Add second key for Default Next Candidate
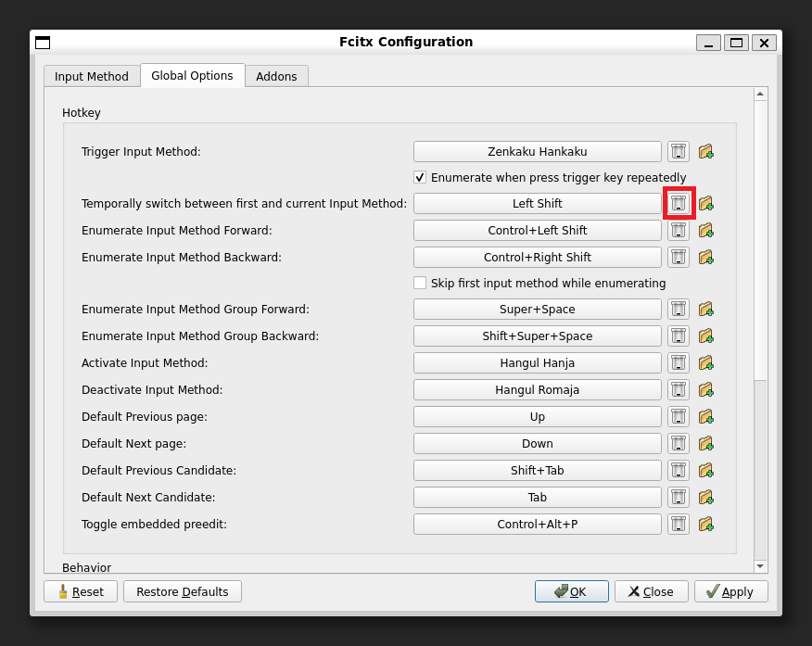The width and height of the screenshot is (812, 646). tap(705, 498)
